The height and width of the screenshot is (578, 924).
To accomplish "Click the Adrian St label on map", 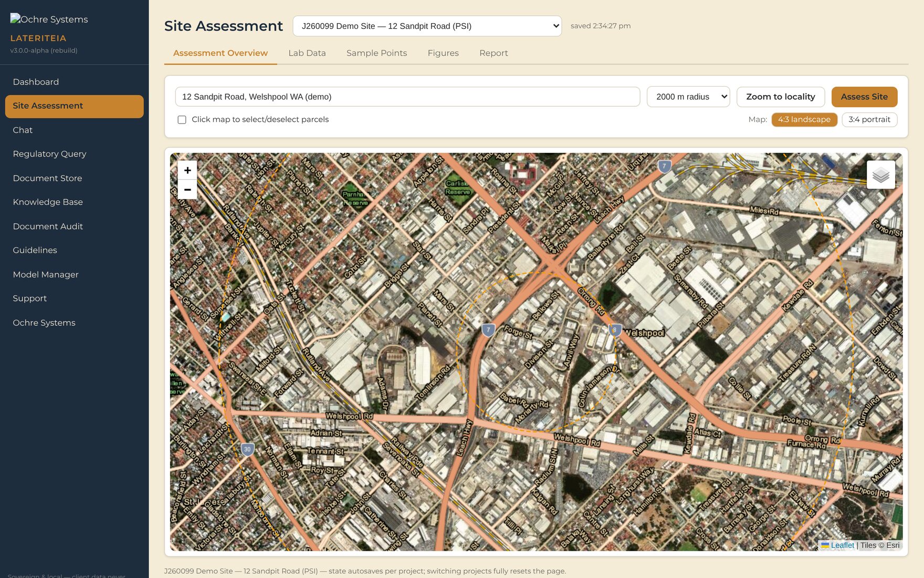I will point(326,433).
